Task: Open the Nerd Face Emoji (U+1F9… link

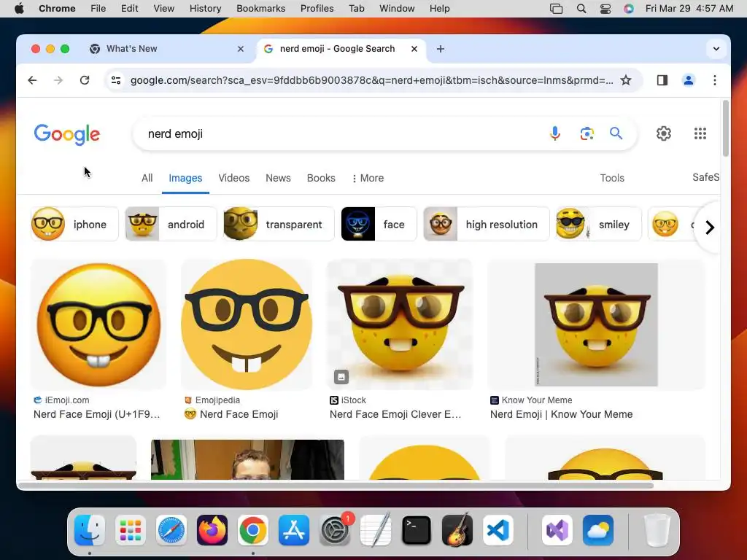Action: point(97,414)
